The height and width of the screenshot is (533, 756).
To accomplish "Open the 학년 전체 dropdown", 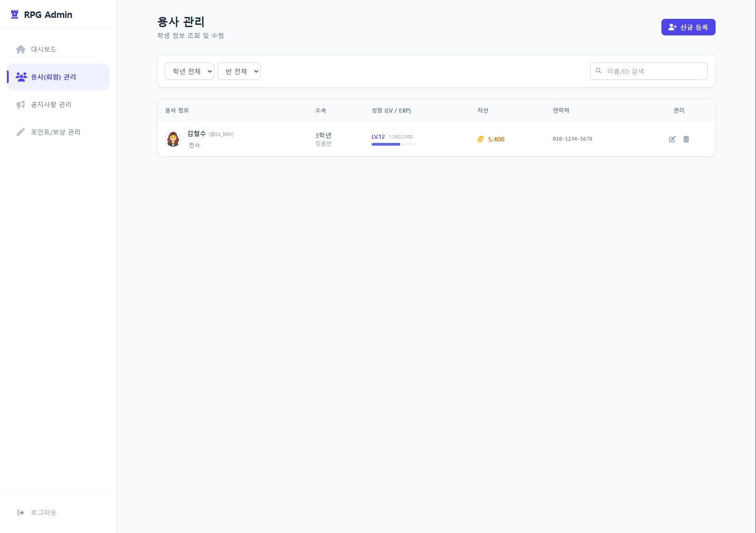I will (x=189, y=71).
